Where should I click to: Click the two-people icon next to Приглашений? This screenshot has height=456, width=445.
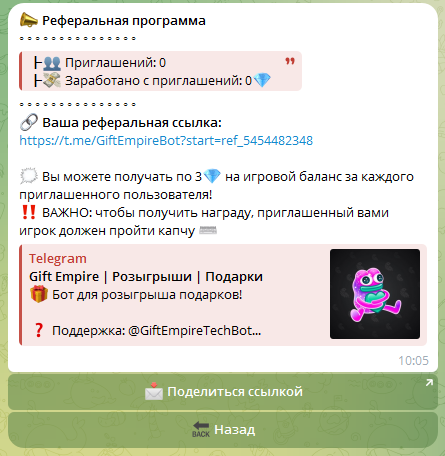pos(52,63)
